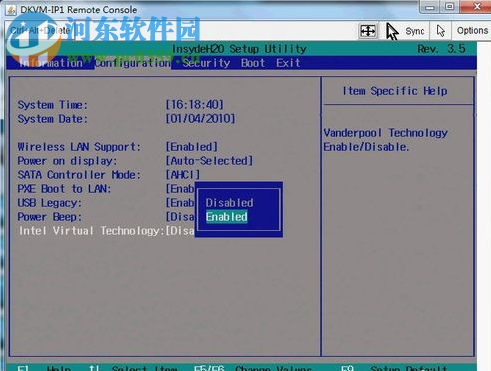491x371 pixels.
Task: Click the System Date label
Action: click(53, 119)
